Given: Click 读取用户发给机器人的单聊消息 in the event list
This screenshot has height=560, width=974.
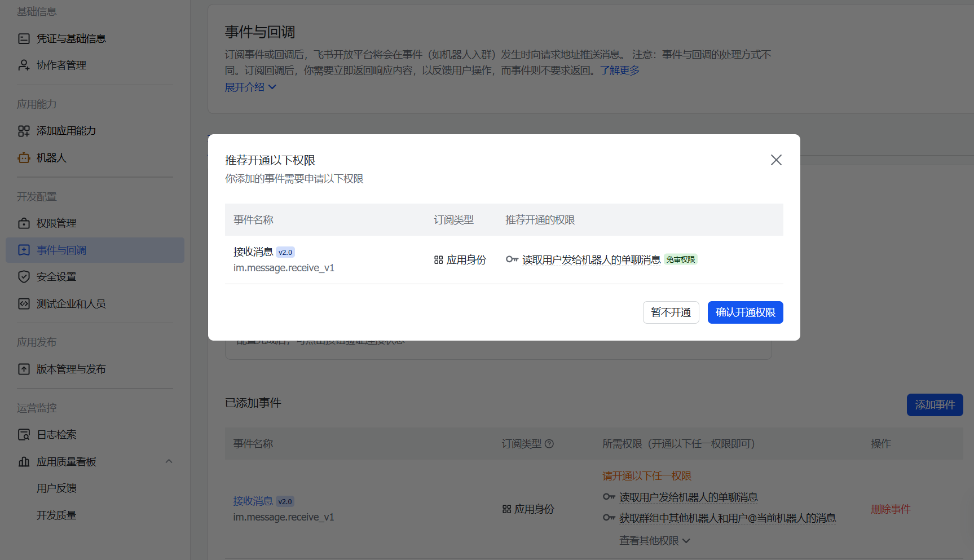Looking at the screenshot, I should coord(689,497).
